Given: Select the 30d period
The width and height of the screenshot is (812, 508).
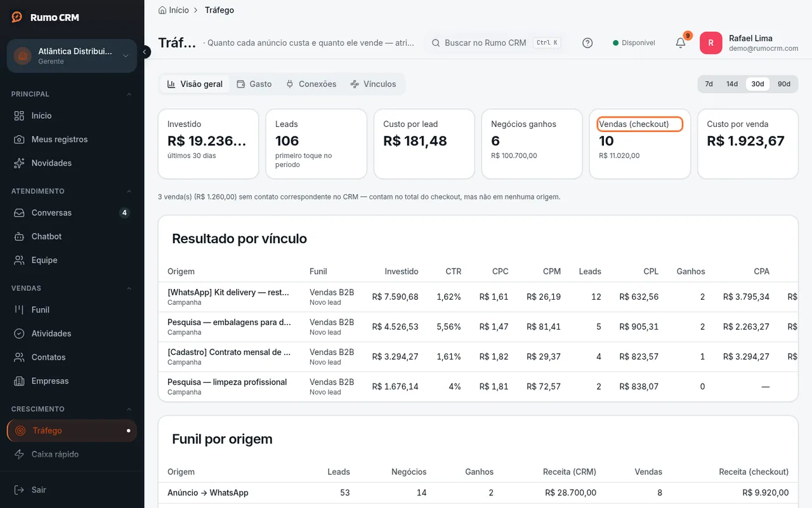Looking at the screenshot, I should click(757, 84).
